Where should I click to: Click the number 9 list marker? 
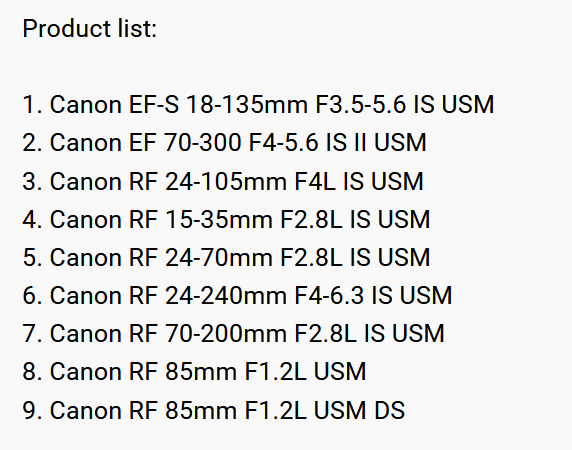click(x=32, y=411)
